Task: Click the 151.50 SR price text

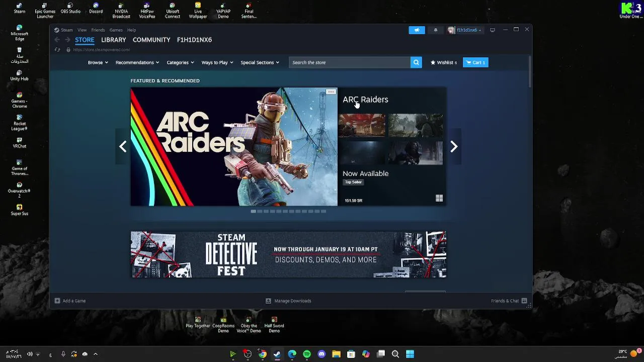Action: pyautogui.click(x=353, y=200)
